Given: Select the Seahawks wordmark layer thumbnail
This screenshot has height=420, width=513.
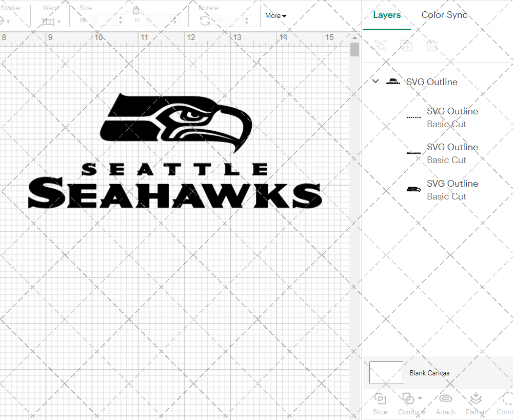Looking at the screenshot, I should click(x=413, y=153).
